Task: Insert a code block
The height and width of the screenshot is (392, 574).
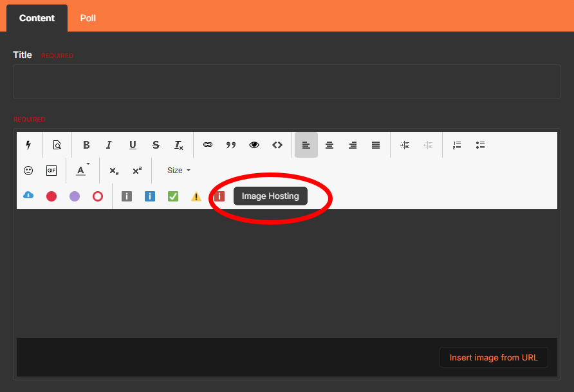Action: [277, 145]
